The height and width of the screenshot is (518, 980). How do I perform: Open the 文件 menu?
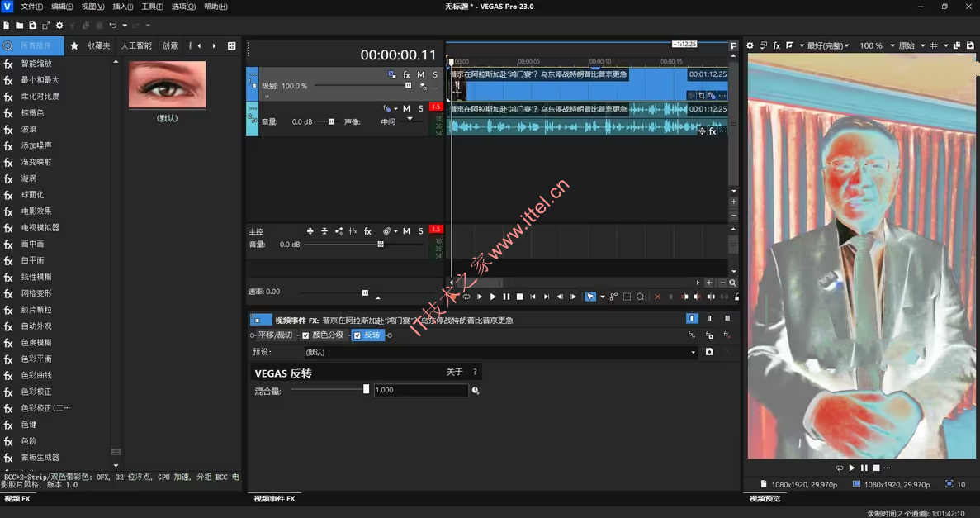tap(31, 7)
